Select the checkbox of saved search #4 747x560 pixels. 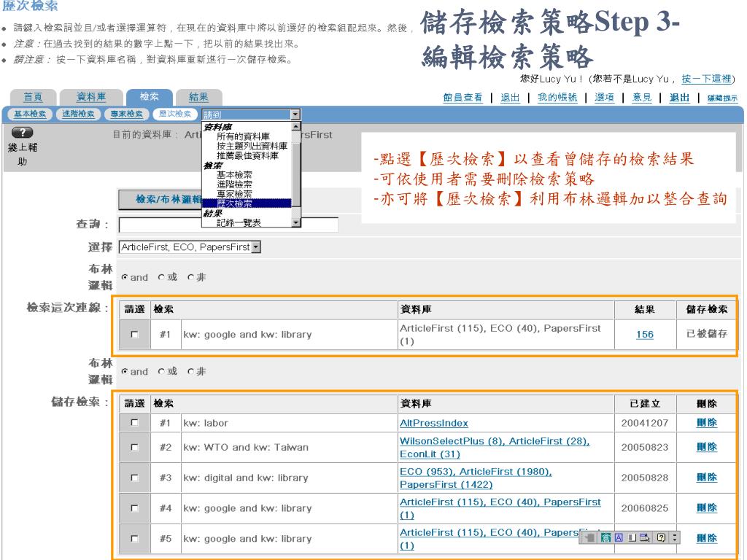click(134, 508)
